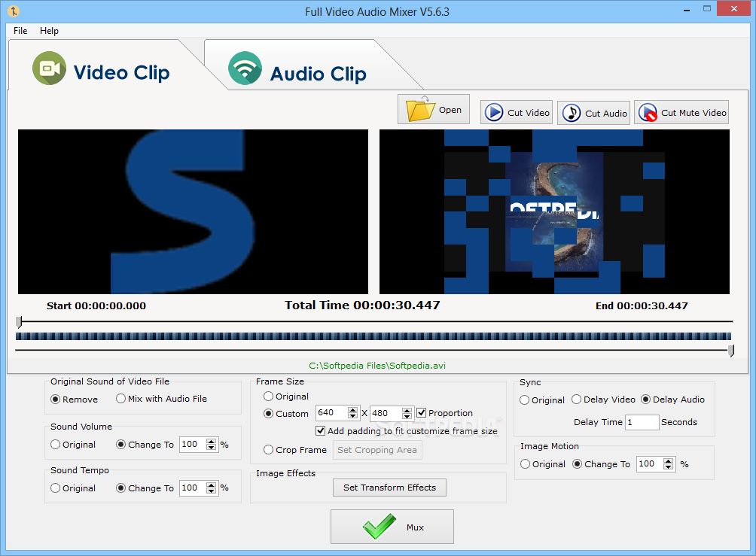Viewport: 756px width, 556px height.
Task: Click the Cut Video button
Action: 517,113
